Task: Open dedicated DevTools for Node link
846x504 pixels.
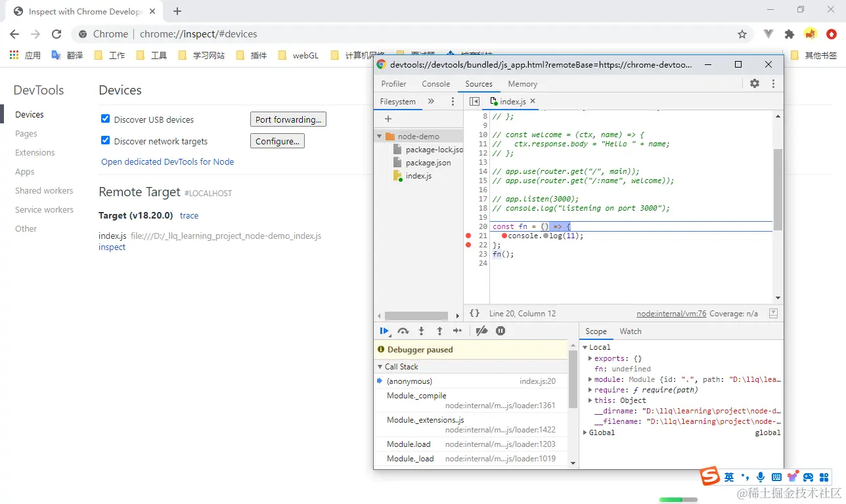Action: pos(167,161)
